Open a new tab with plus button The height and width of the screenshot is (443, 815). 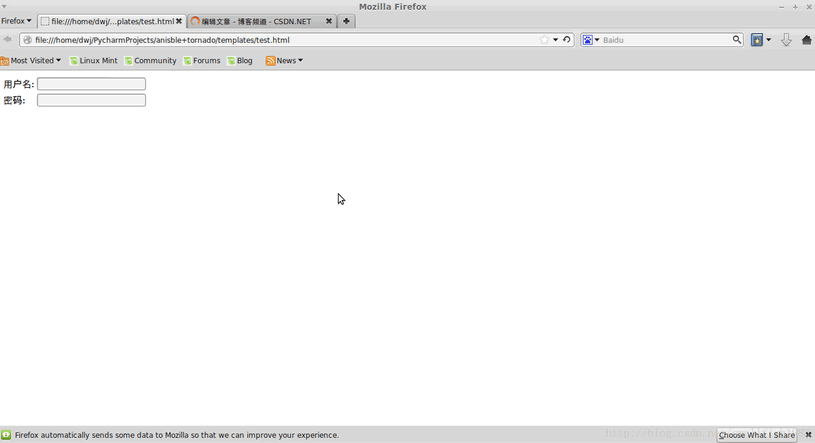(346, 21)
